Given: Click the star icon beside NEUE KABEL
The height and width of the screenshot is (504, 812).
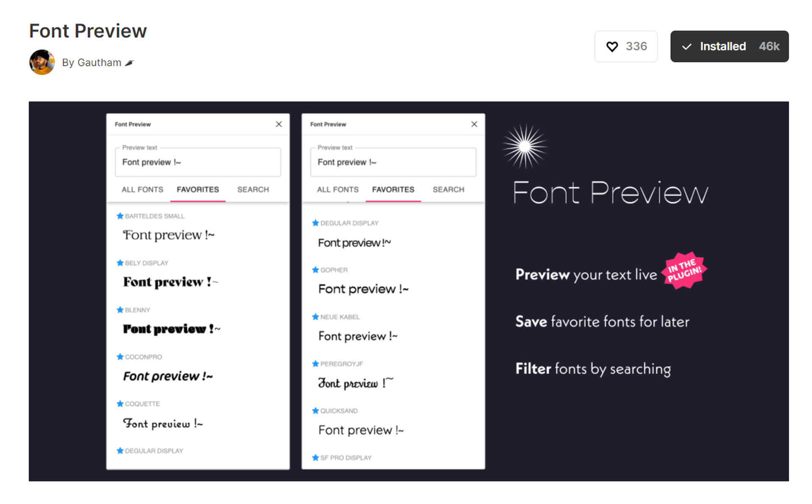Looking at the screenshot, I should click(x=315, y=317).
